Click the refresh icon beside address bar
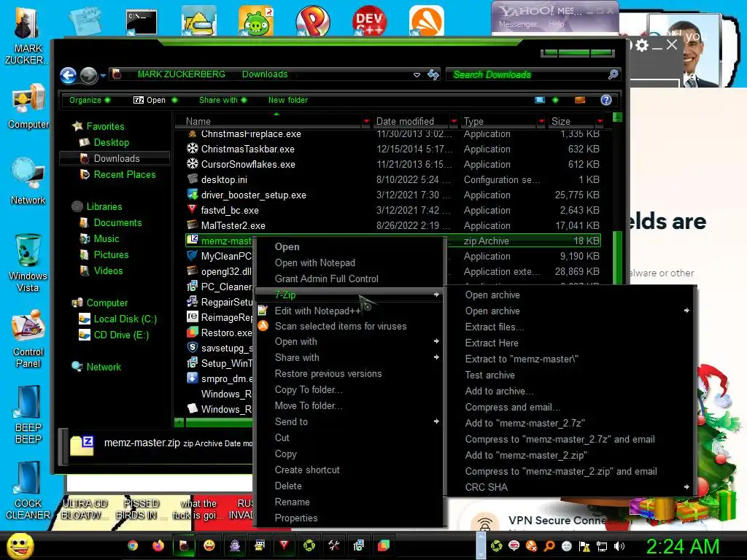The height and width of the screenshot is (560, 747). point(433,75)
